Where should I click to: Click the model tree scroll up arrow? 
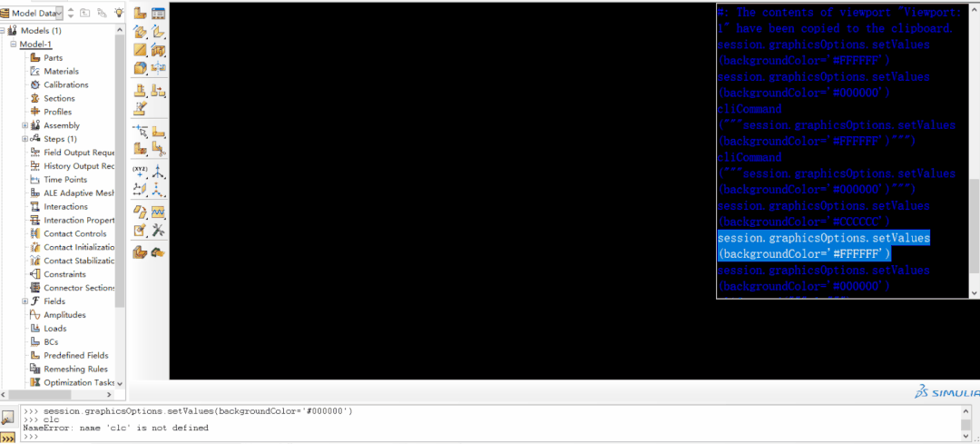[120, 30]
